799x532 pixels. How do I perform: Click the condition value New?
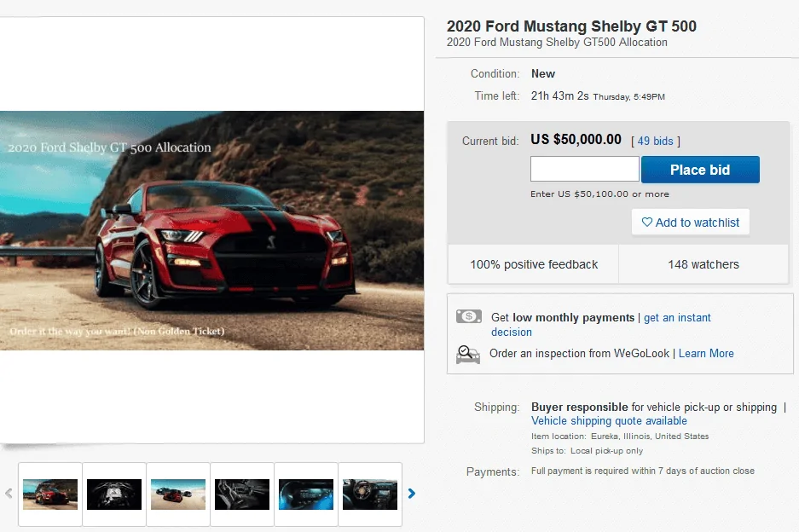543,74
